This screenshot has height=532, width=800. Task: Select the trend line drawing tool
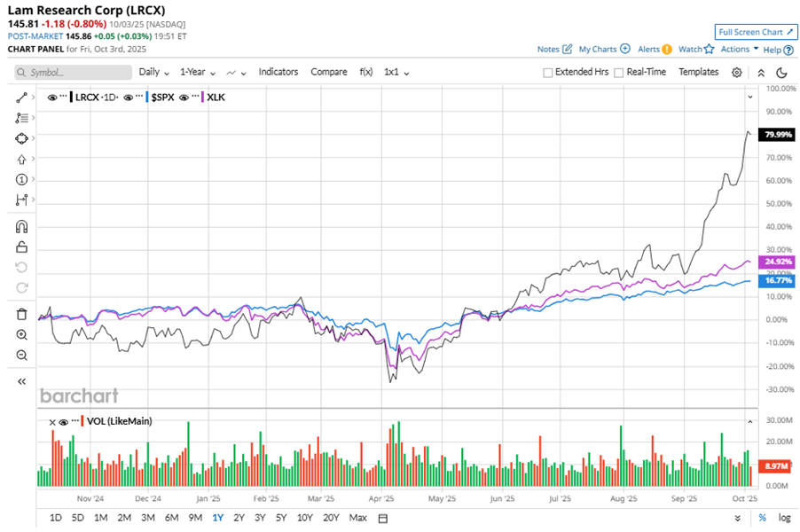click(x=22, y=96)
